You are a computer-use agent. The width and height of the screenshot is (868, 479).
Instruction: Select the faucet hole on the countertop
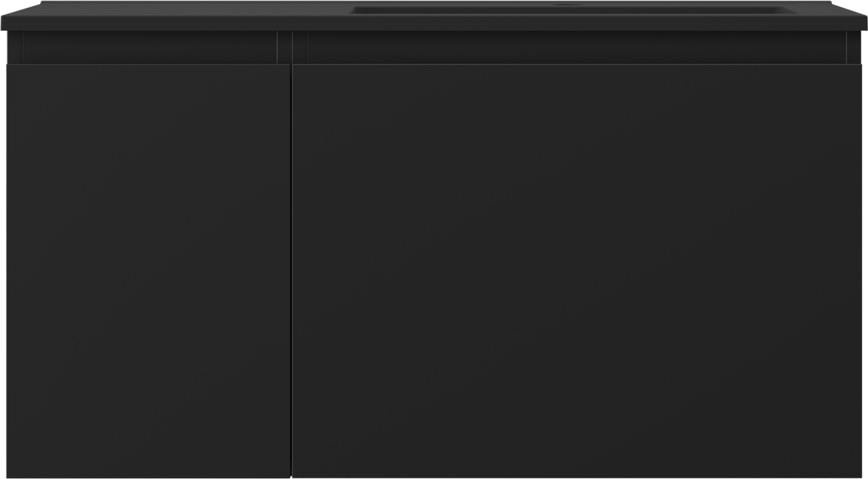point(565,5)
